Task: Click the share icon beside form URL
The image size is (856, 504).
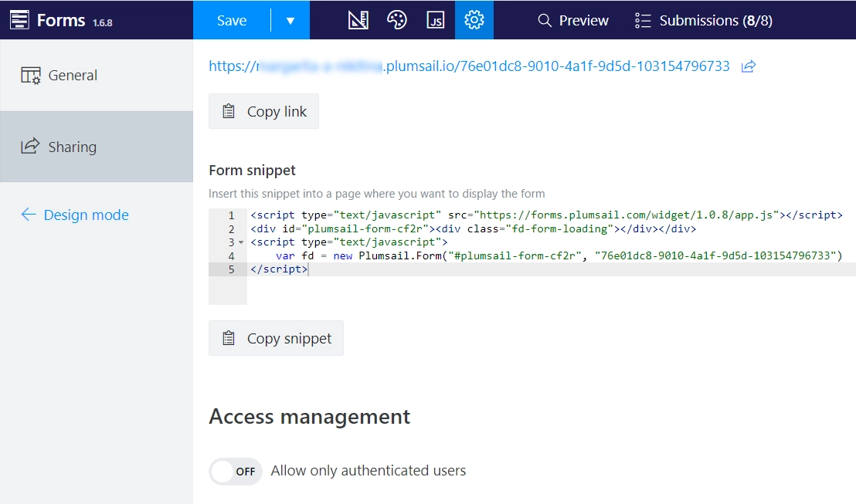Action: [749, 66]
